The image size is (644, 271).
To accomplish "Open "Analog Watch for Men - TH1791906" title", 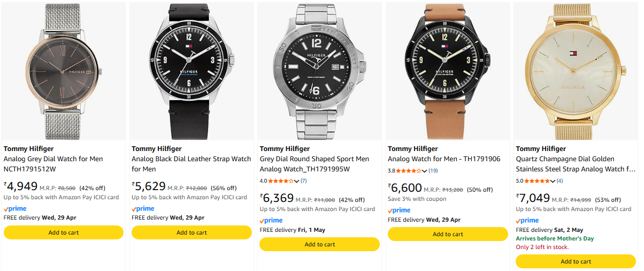I will pos(444,159).
